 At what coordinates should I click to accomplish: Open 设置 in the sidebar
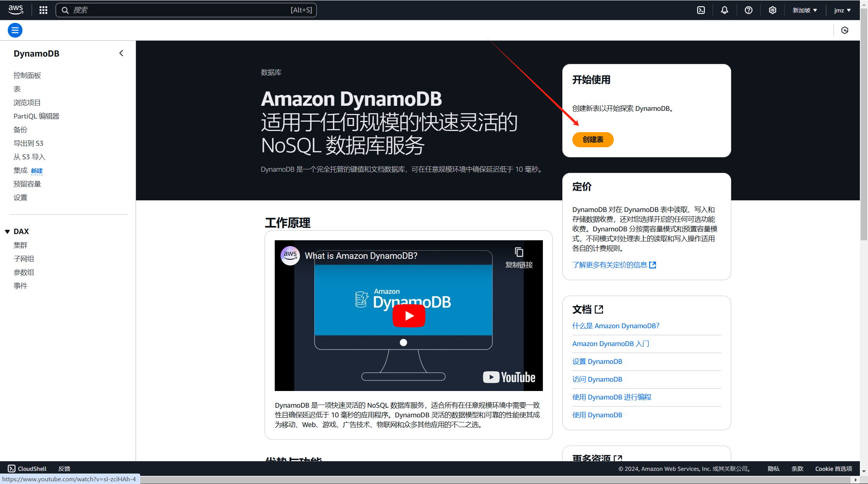point(21,197)
